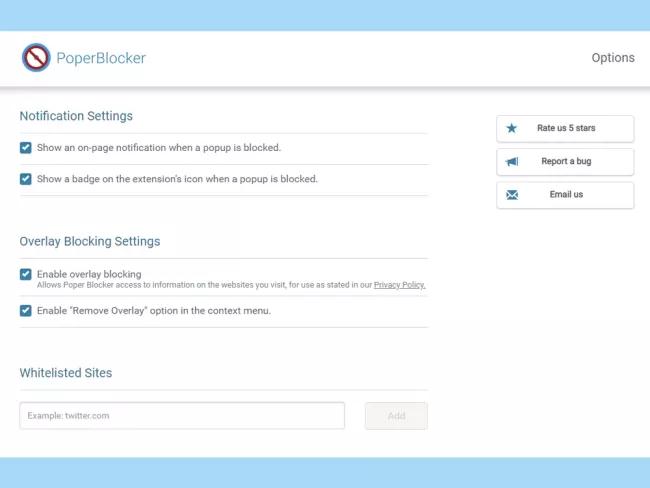The image size is (650, 488).
Task: Click the star icon beside Rate us
Action: click(x=512, y=128)
